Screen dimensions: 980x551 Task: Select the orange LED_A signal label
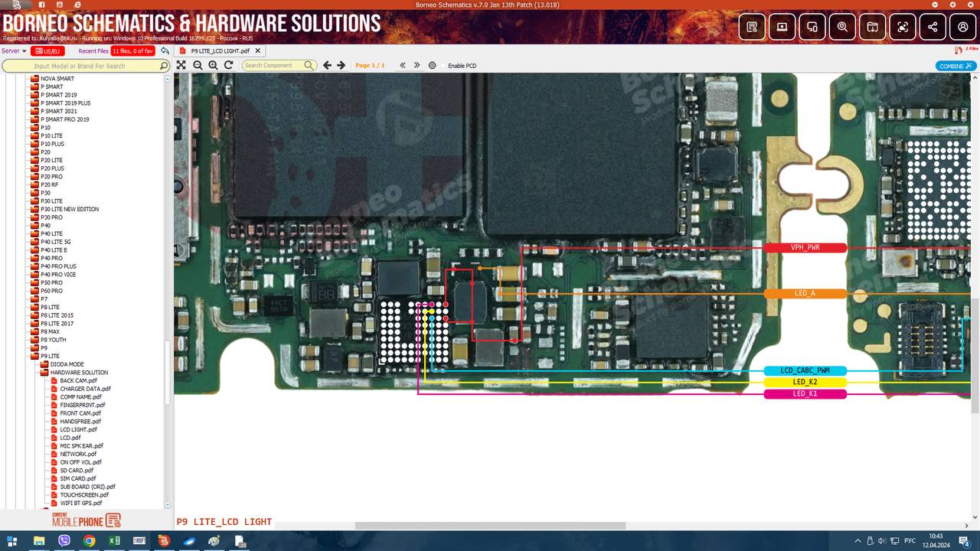point(805,294)
